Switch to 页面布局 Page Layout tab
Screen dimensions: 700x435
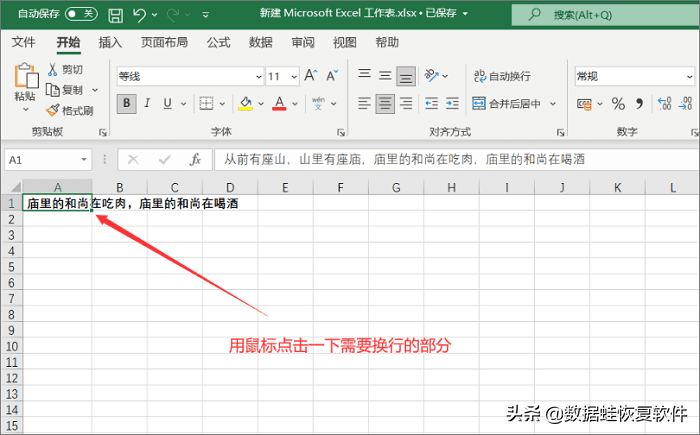[x=164, y=42]
